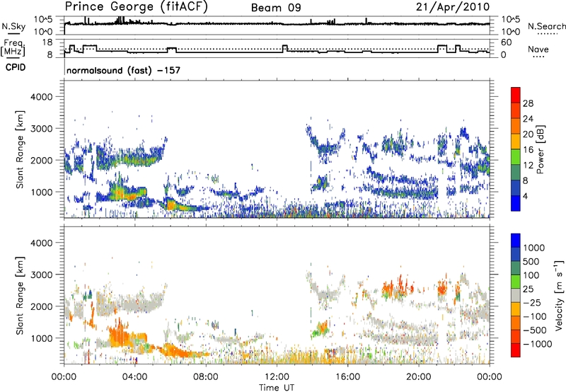Click the date '21/Apr/2010'
The width and height of the screenshot is (566, 392).
click(453, 7)
